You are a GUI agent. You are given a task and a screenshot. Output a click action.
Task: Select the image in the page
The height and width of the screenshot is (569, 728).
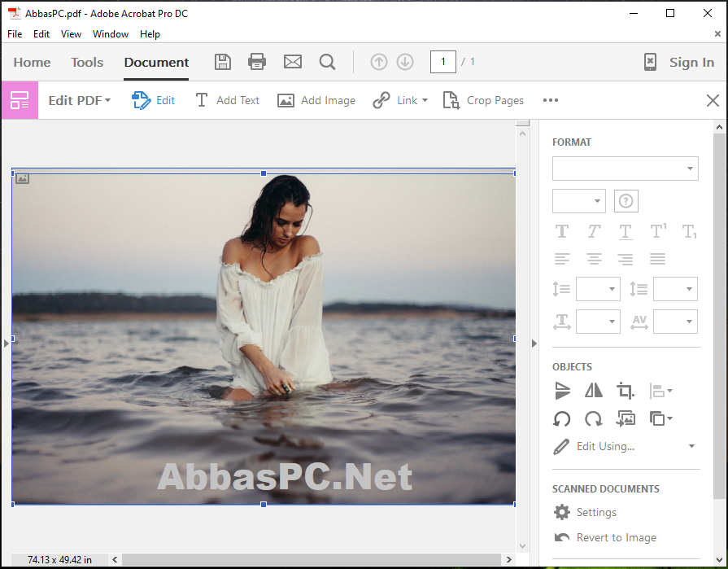click(x=264, y=339)
